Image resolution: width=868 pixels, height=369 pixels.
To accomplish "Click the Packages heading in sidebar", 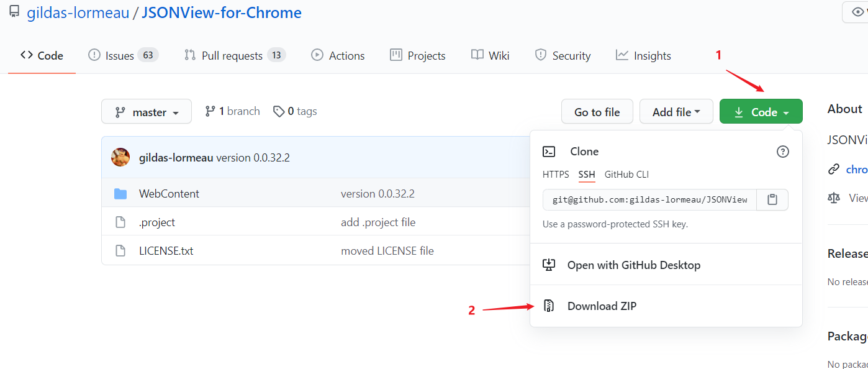I will tap(848, 336).
